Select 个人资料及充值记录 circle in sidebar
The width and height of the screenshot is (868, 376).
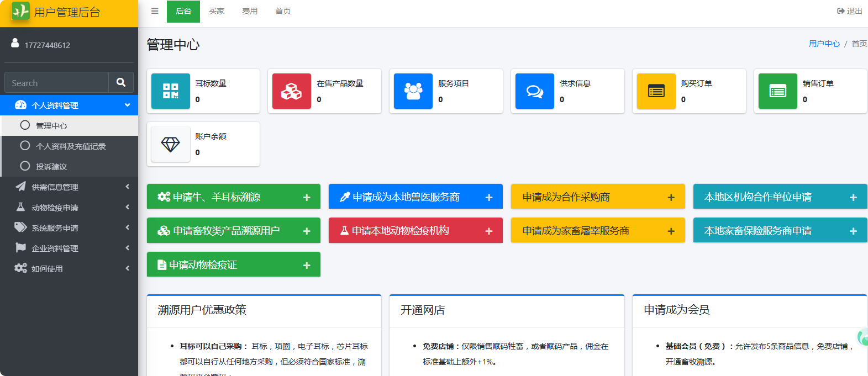tap(25, 146)
